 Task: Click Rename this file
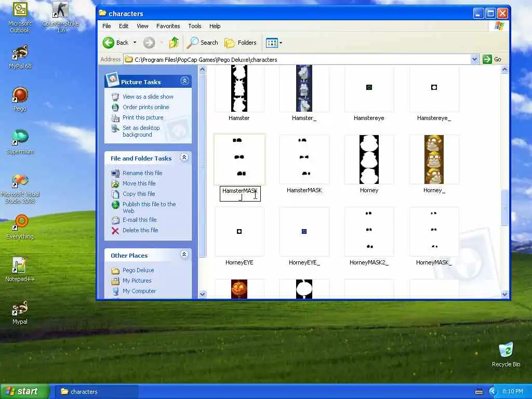pyautogui.click(x=142, y=173)
